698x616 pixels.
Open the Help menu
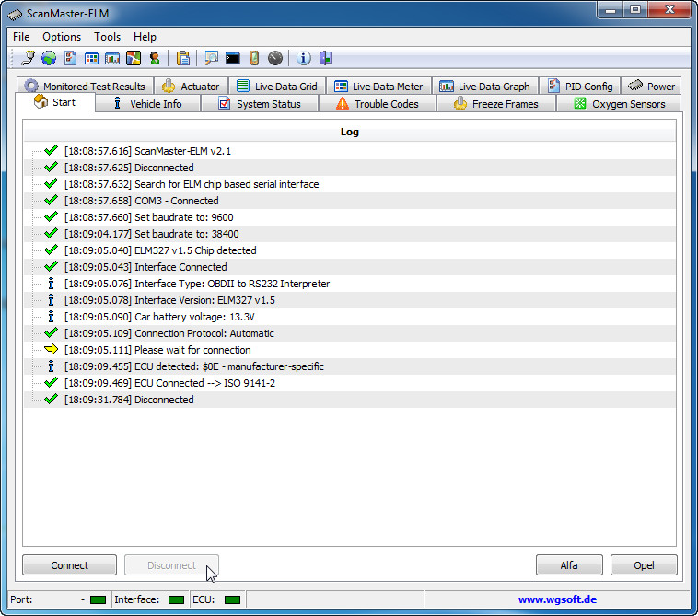(x=145, y=37)
